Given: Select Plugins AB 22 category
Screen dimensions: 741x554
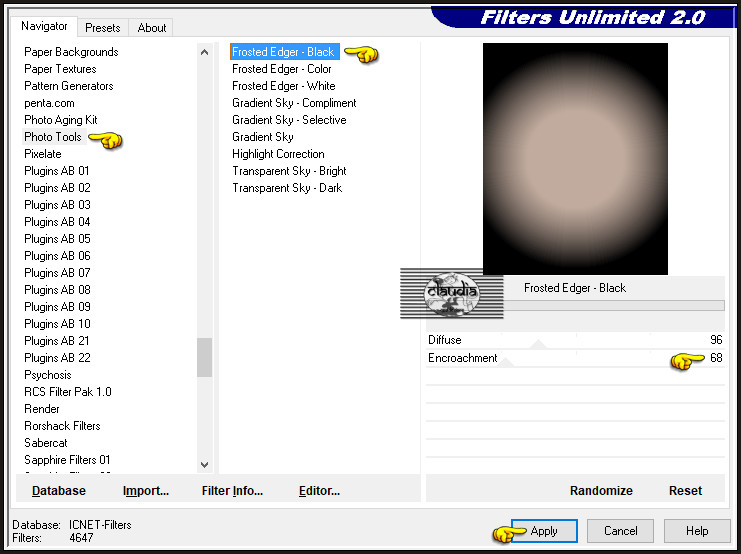Looking at the screenshot, I should pos(57,358).
